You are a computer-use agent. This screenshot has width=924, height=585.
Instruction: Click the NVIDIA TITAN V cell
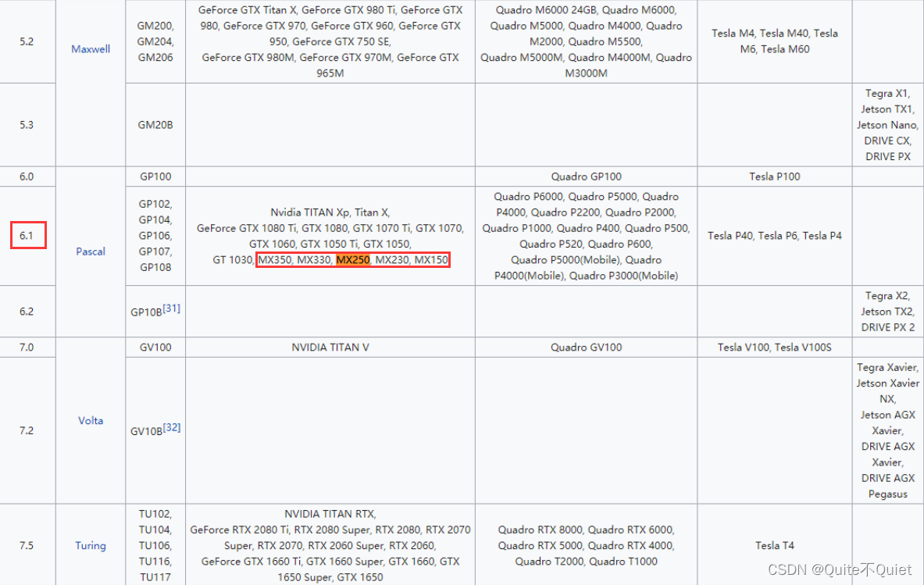(x=330, y=348)
